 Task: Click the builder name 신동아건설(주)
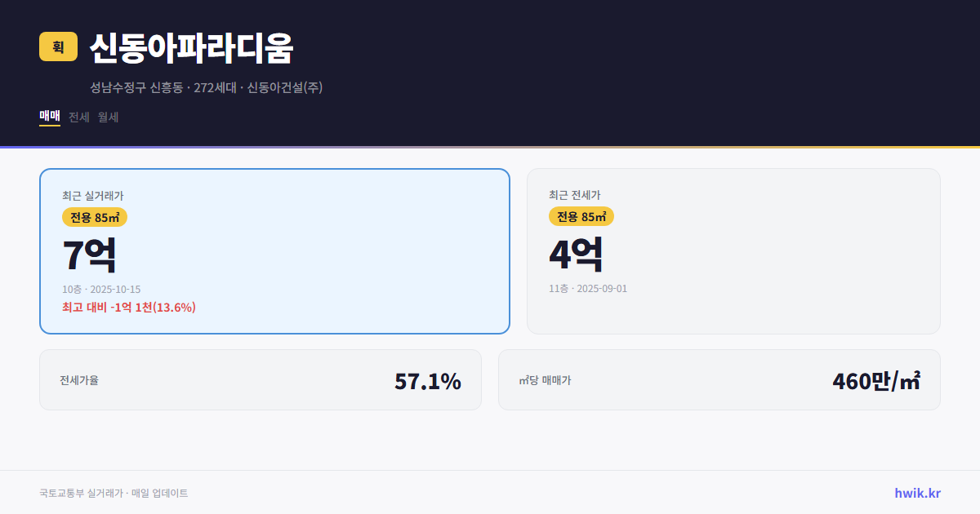[285, 87]
